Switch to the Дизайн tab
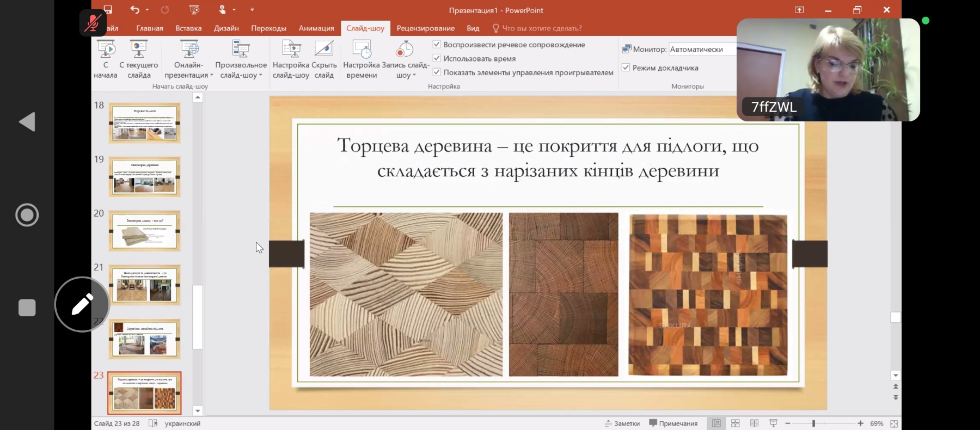 point(226,28)
